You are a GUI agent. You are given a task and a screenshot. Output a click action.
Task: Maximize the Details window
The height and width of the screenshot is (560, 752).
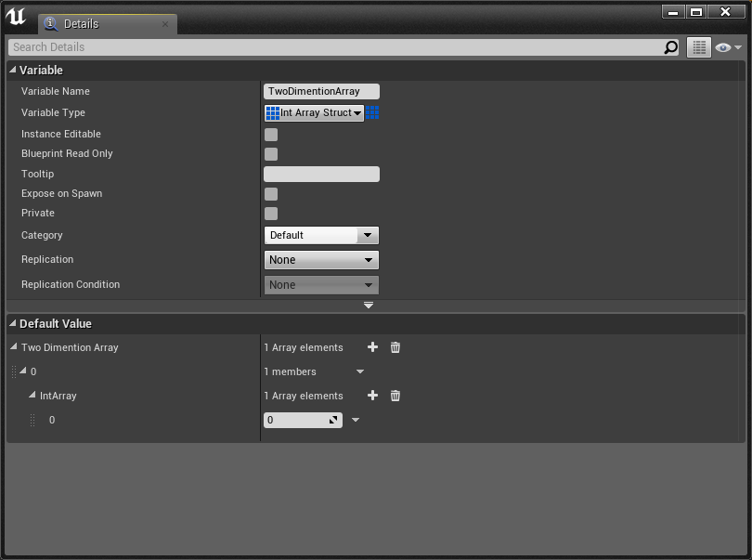[696, 12]
